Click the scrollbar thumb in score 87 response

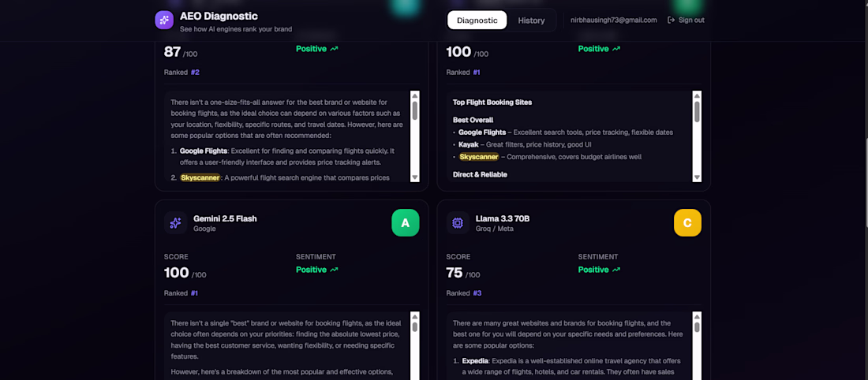click(x=414, y=111)
